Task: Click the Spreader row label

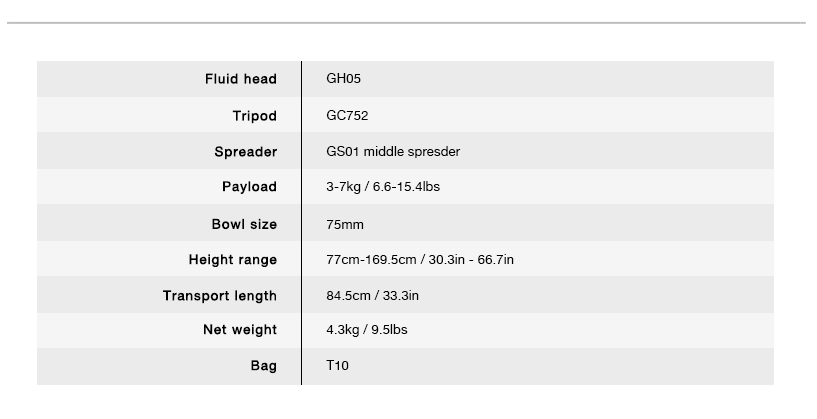Action: pyautogui.click(x=245, y=152)
